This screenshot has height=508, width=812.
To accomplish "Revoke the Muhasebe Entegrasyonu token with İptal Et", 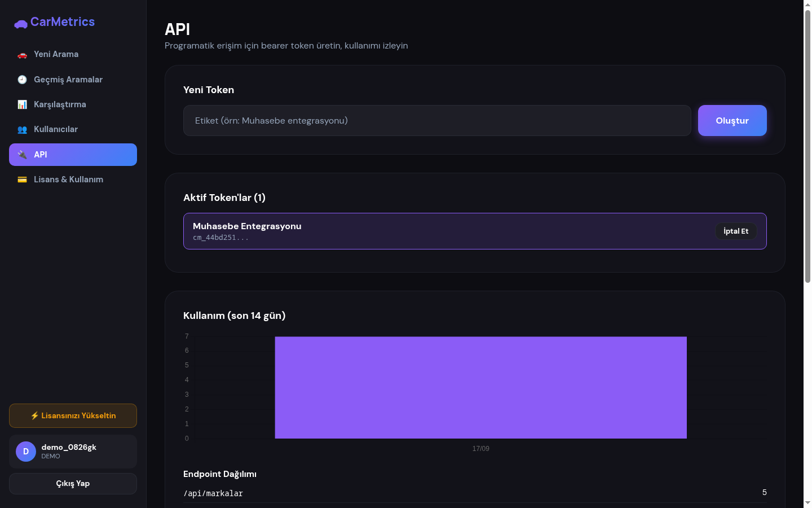I will tap(736, 231).
